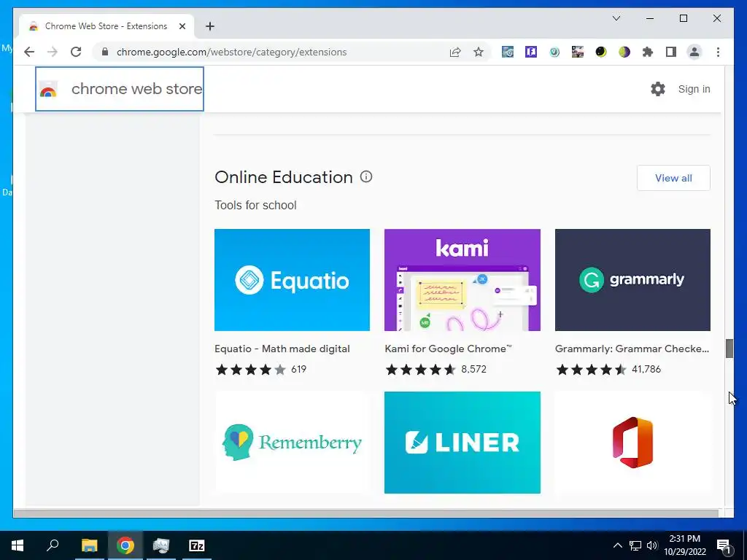
Task: Click the horizontal scrollbar at bottom
Action: (366, 513)
